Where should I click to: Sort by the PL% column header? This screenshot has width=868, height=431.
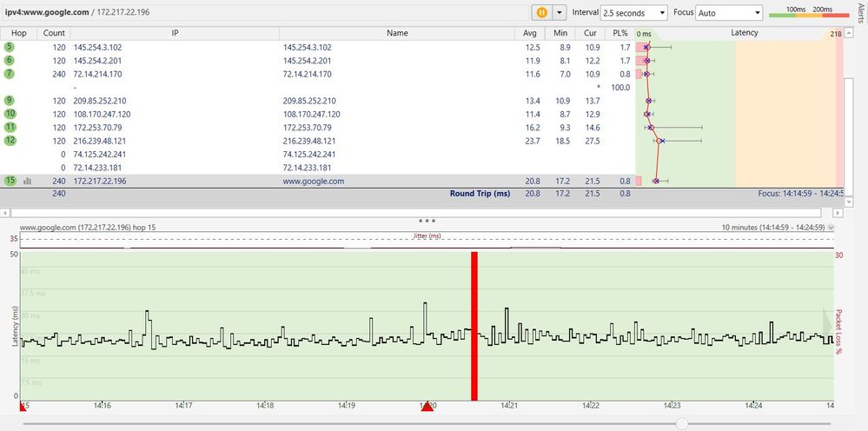620,33
